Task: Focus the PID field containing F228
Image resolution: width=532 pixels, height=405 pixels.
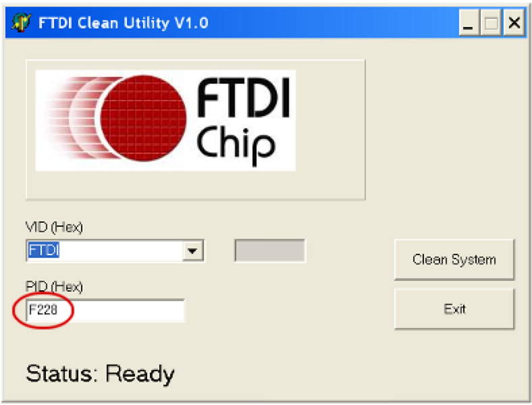Action: [x=105, y=310]
